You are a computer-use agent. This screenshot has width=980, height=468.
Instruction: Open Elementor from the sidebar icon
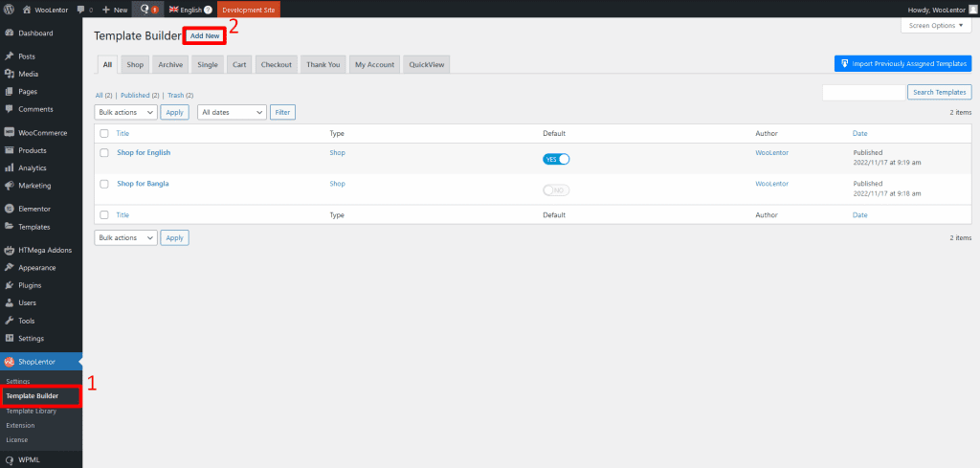pyautogui.click(x=10, y=209)
